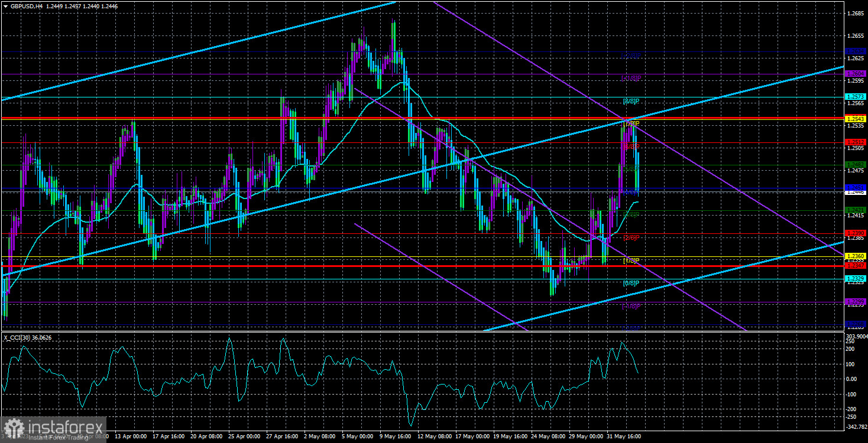Click the red 1.2347 price label

[856, 266]
